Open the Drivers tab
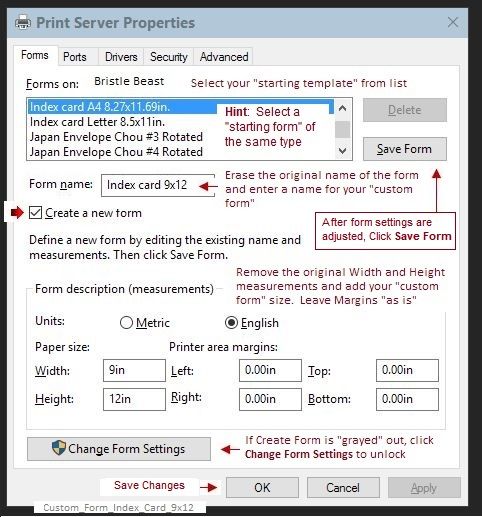 coord(121,57)
